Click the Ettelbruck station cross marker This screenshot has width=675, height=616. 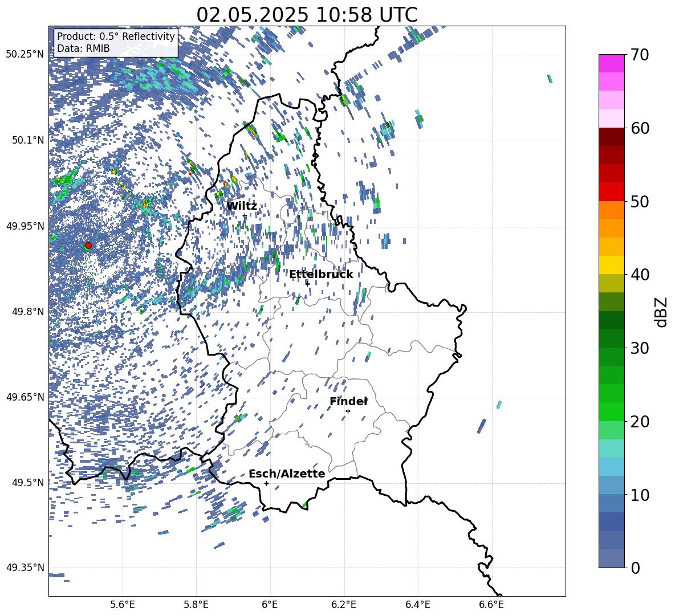point(307,283)
